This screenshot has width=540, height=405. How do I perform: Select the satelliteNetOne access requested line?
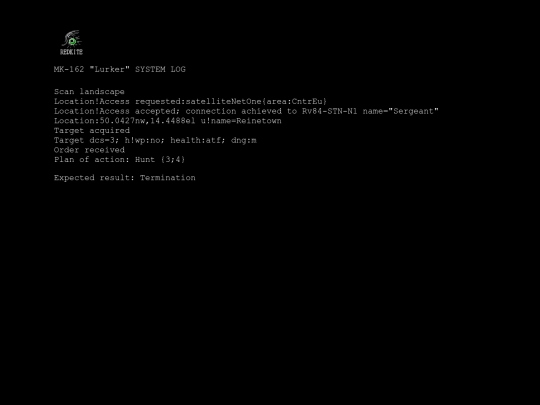click(x=190, y=102)
